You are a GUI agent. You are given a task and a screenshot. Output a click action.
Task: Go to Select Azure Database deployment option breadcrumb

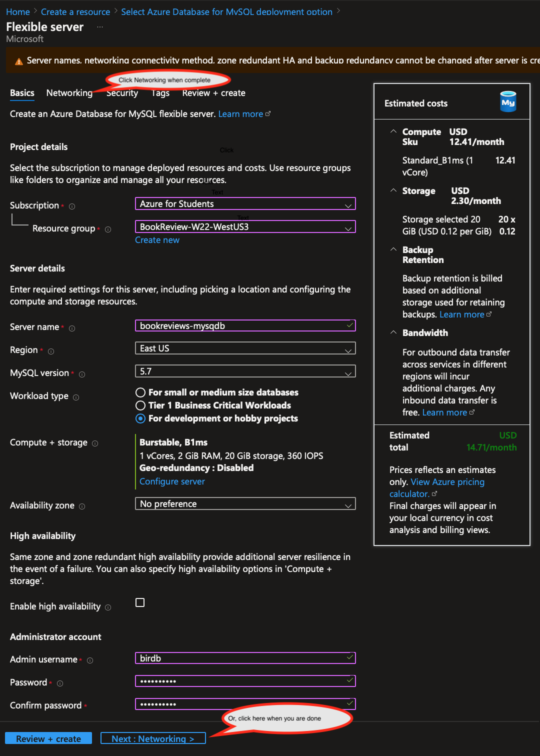(226, 12)
